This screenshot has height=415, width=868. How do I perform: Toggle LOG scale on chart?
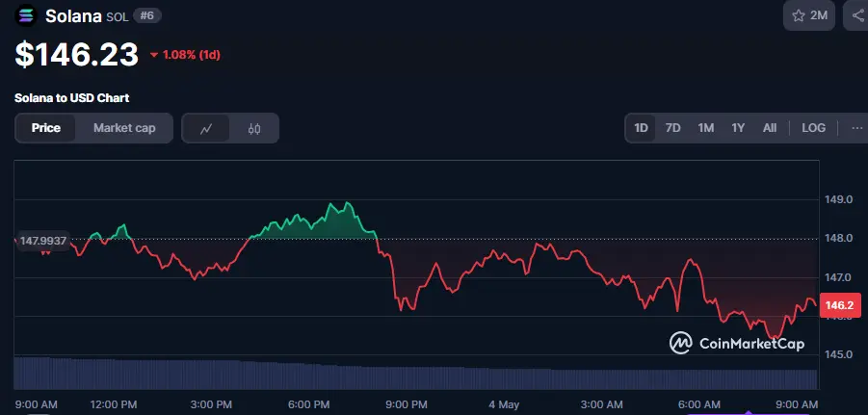813,128
